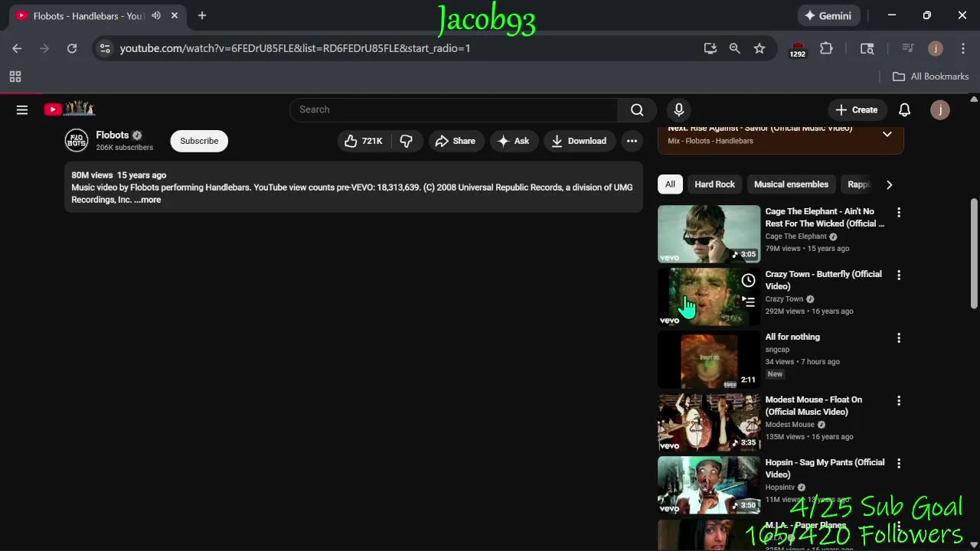Viewport: 980px width, 551px height.
Task: Click the browser address bar URL
Action: coord(295,48)
